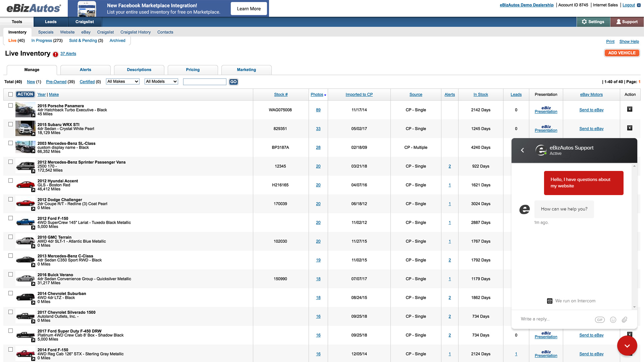Viewport: 644px width, 362px height.
Task: Check the 2012 Mercedes-Benz Sprinter checkbox
Action: 10,162
